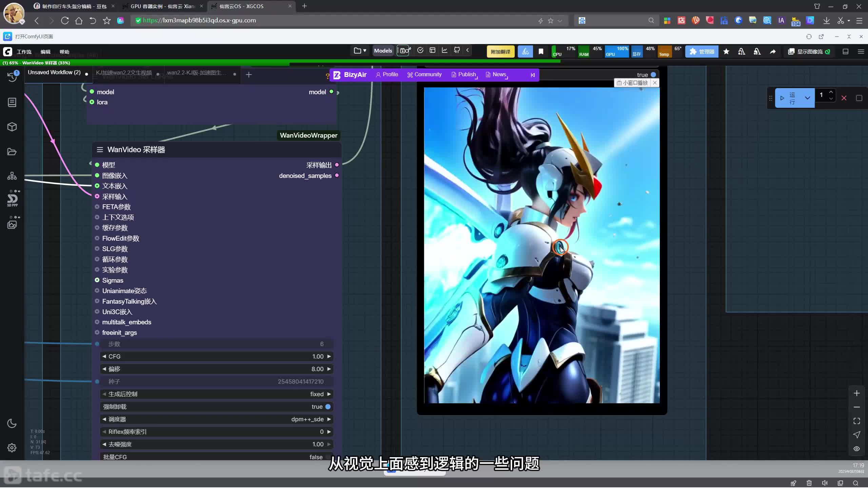Add a new workflow tab with plus
Screen dimensions: 868x488
point(249,75)
